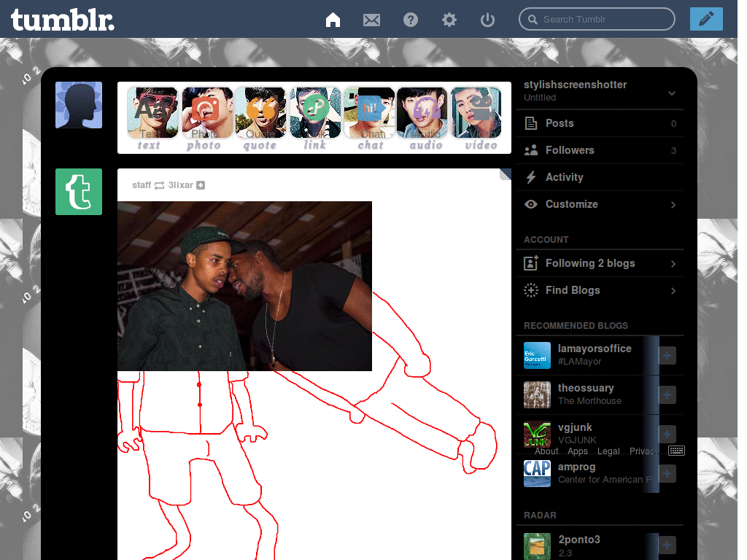
Task: Create a new chat post
Action: click(x=370, y=118)
